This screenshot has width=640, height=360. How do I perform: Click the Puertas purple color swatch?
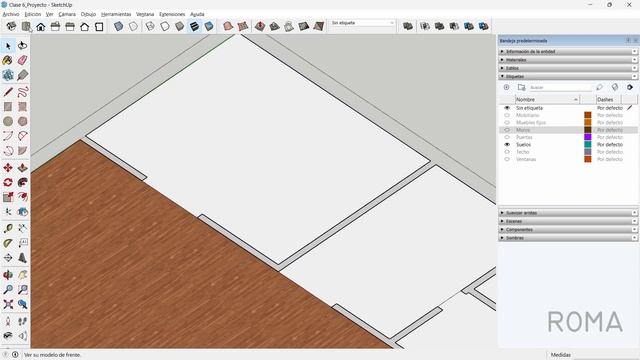coord(588,137)
